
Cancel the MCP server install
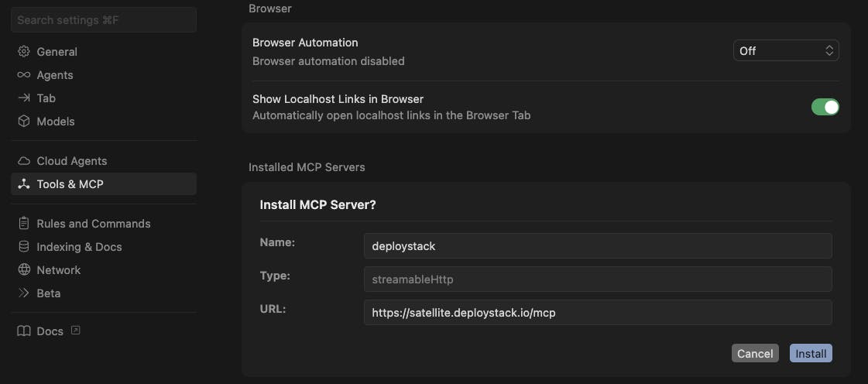coord(755,354)
